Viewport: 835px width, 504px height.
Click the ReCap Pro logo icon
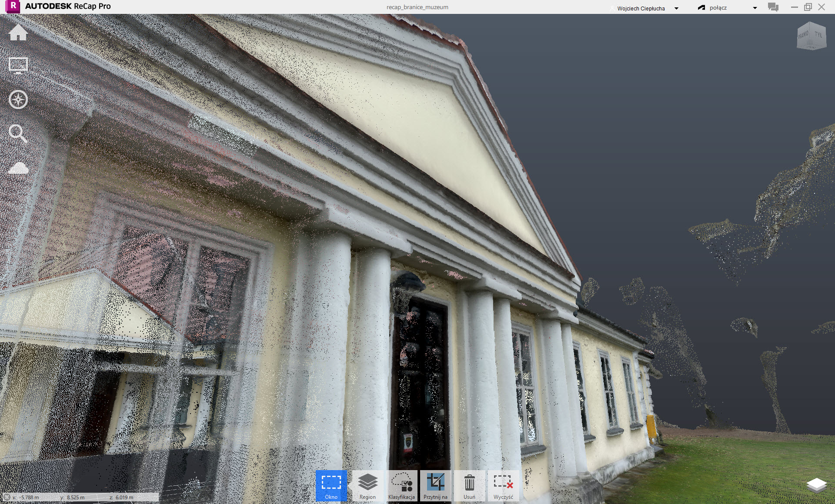(13, 7)
